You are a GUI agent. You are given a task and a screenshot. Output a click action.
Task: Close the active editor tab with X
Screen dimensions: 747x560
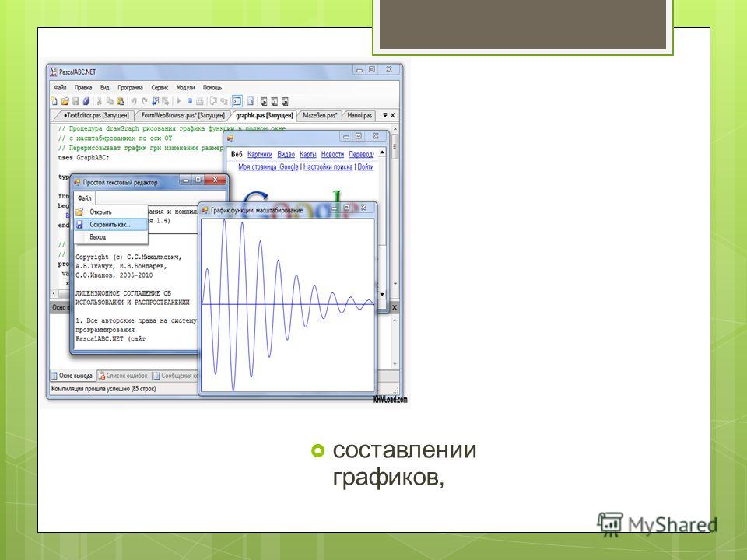(392, 115)
